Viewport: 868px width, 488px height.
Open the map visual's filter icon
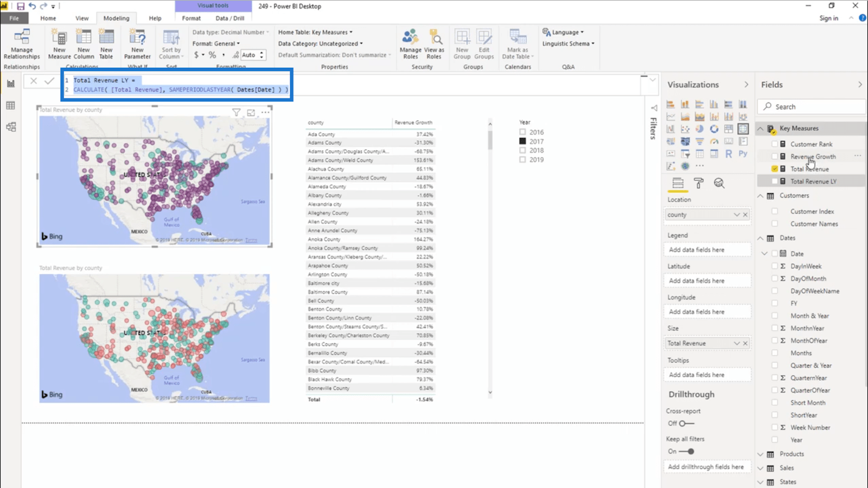point(237,112)
